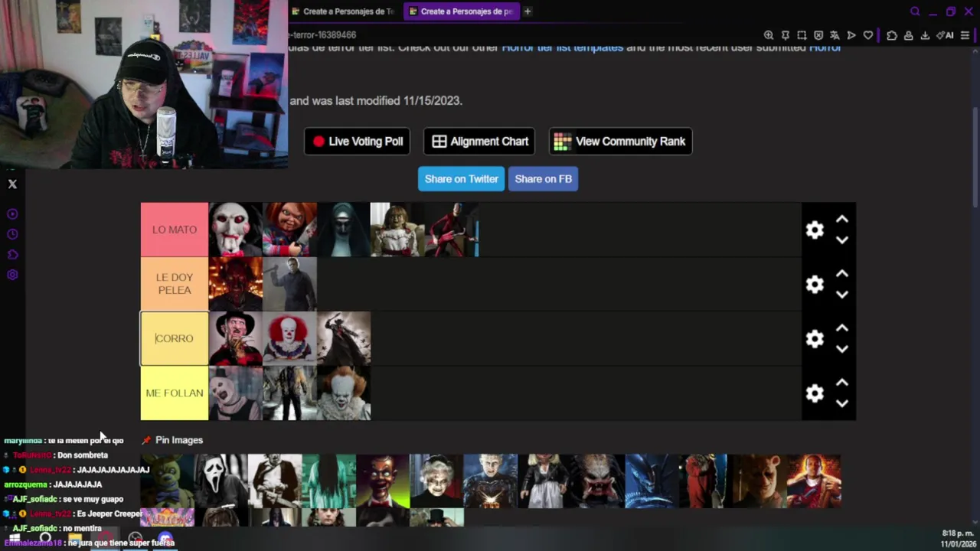Share tier list on Twitter
The width and height of the screenshot is (980, 551).
point(461,178)
